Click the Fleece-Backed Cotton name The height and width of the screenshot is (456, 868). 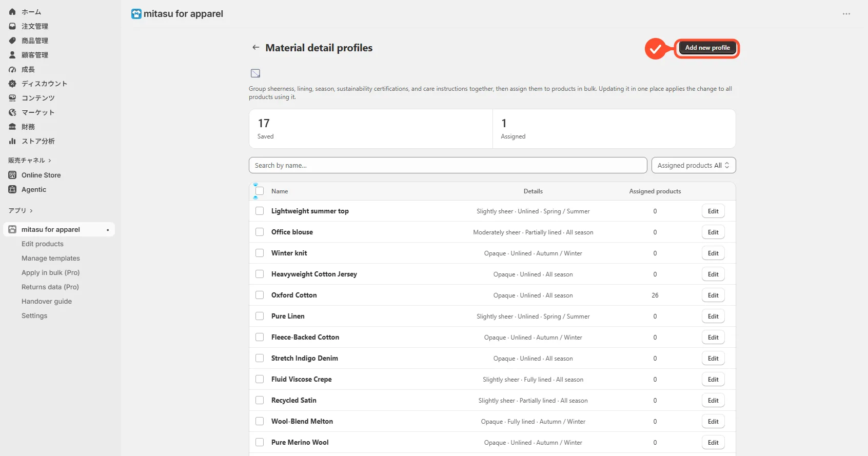click(305, 337)
